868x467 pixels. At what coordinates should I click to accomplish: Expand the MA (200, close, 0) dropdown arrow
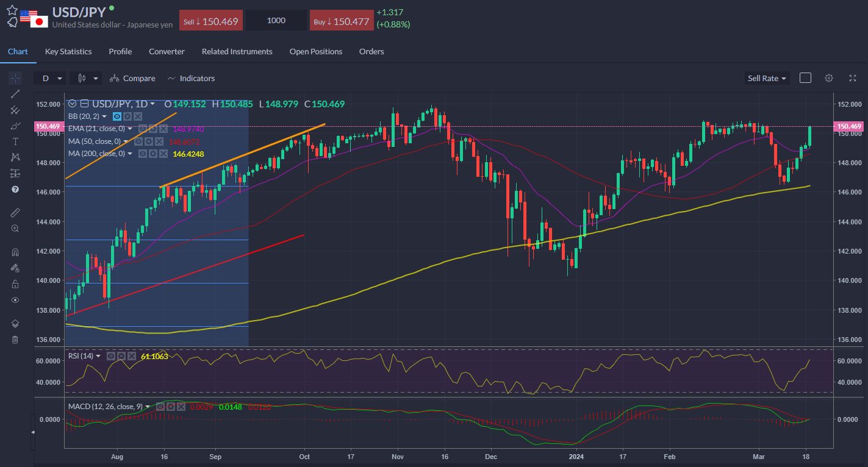130,154
